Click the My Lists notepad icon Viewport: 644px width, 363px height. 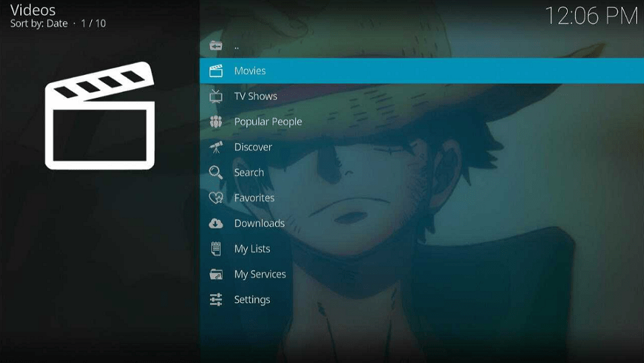click(215, 249)
